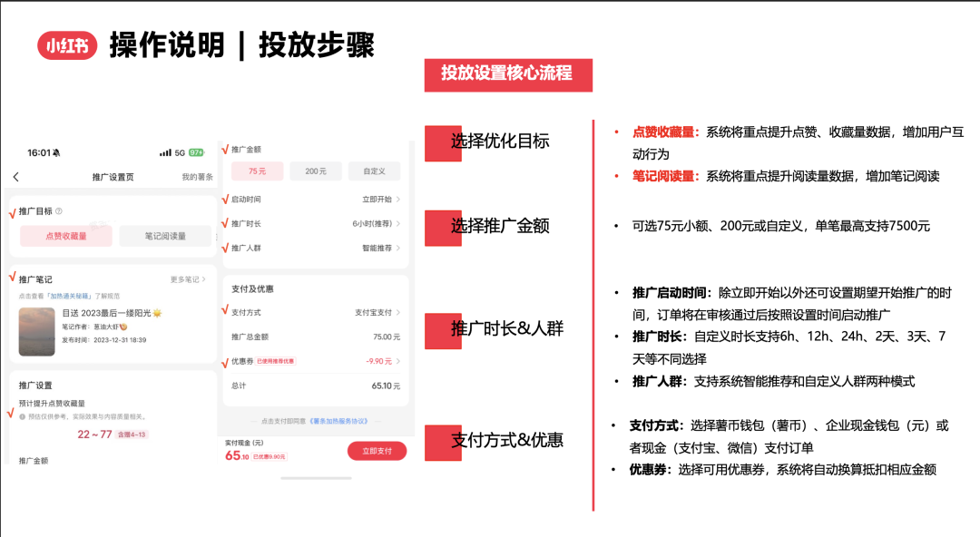980x537 pixels.
Task: Click the 含赠4~13 tag
Action: [x=132, y=434]
